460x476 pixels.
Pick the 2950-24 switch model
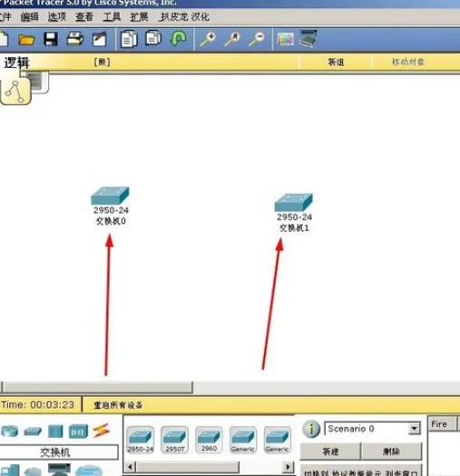(x=141, y=439)
